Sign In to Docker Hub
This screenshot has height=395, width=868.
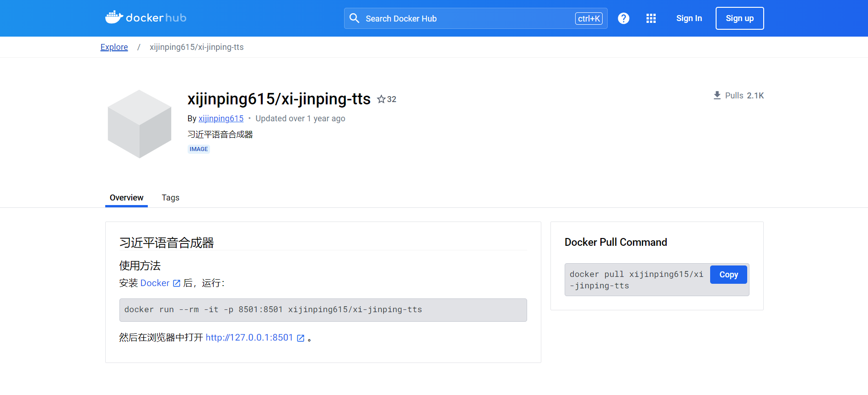(x=689, y=18)
